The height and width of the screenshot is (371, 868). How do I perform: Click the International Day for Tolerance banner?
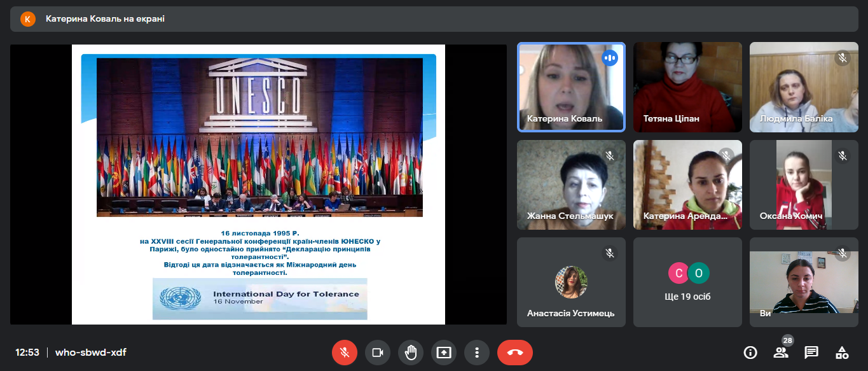(x=259, y=298)
